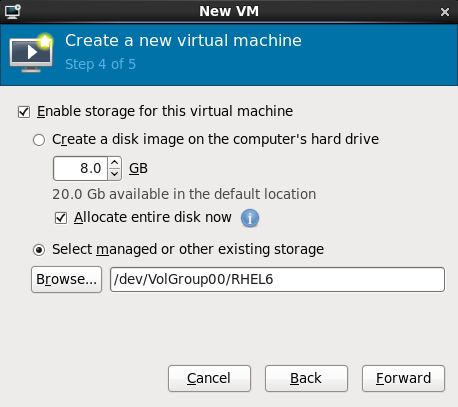
Task: Click the 'Create a new virtual machine' heading
Action: [183, 41]
